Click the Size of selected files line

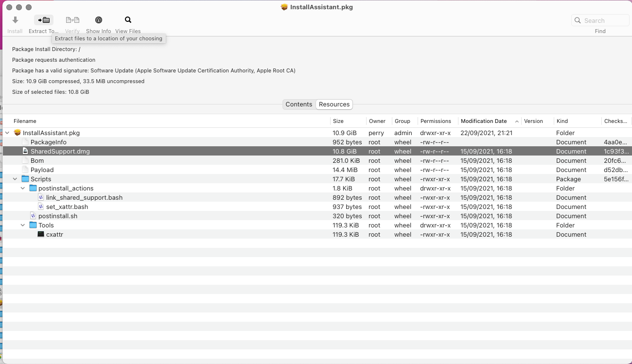[51, 92]
